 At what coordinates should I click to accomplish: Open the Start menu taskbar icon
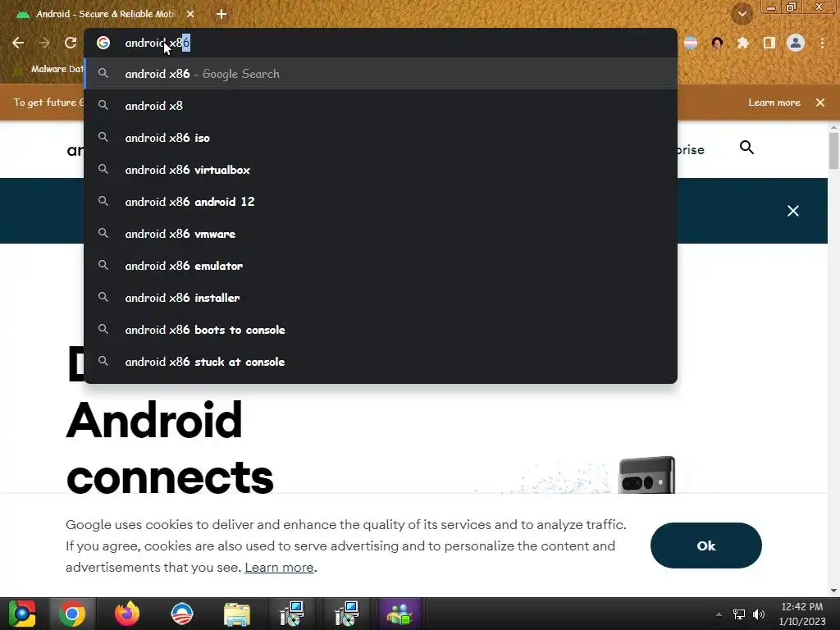[22, 614]
